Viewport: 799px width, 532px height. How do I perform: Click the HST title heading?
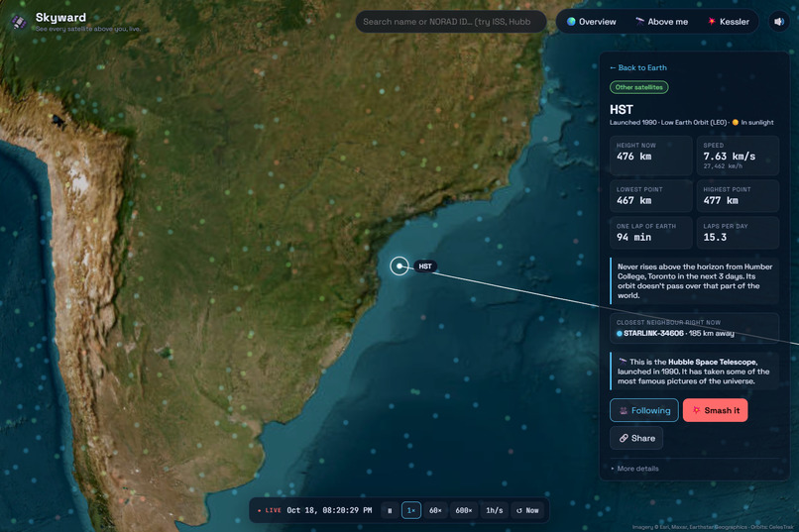622,109
